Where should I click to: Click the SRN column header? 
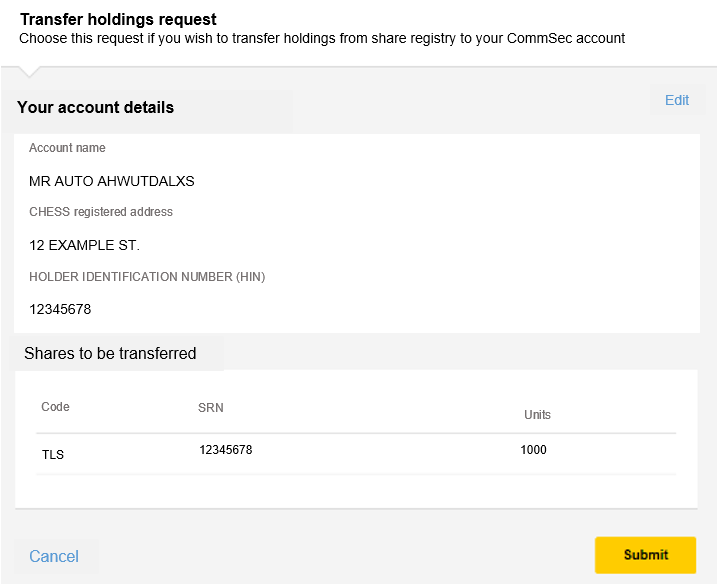(211, 407)
